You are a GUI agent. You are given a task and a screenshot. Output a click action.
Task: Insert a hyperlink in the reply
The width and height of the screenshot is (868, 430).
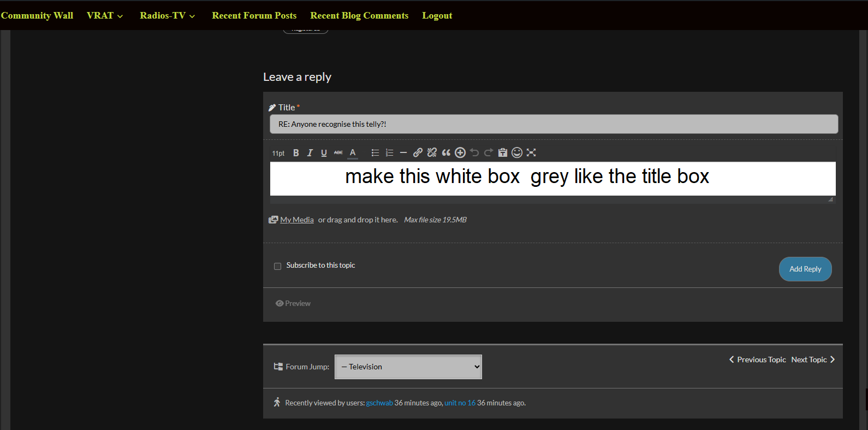(418, 152)
